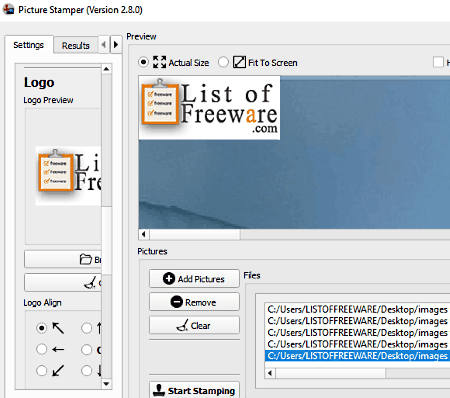Screen dimensions: 450x398
Task: Select the first file path in list
Action: point(357,309)
